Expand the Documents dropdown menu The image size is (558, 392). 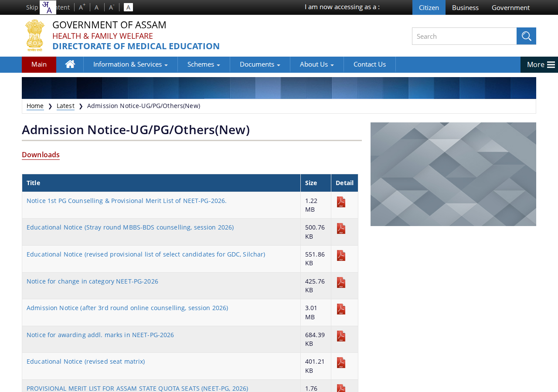(260, 64)
